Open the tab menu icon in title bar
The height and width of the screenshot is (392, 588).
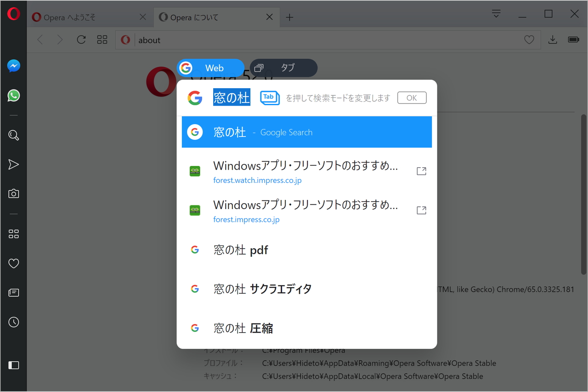coord(496,14)
